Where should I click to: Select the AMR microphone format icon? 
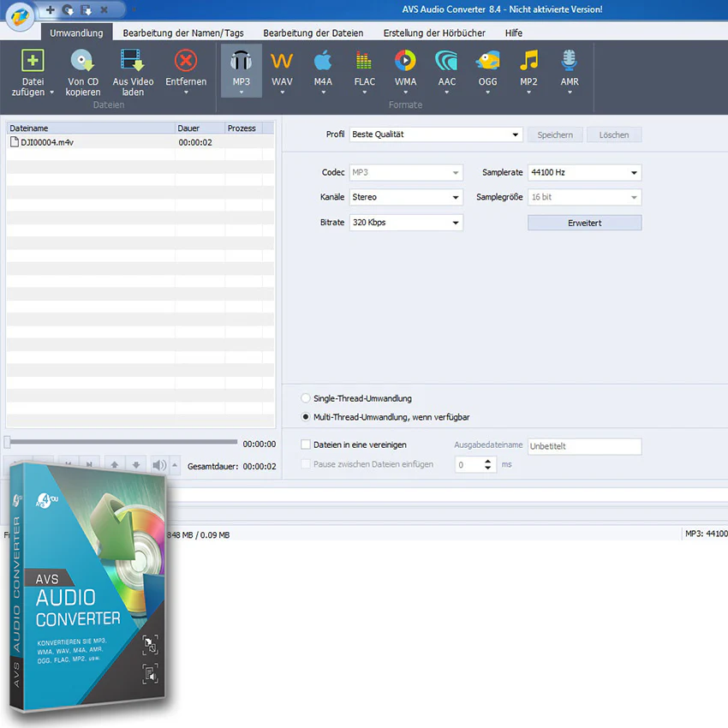coord(570,60)
